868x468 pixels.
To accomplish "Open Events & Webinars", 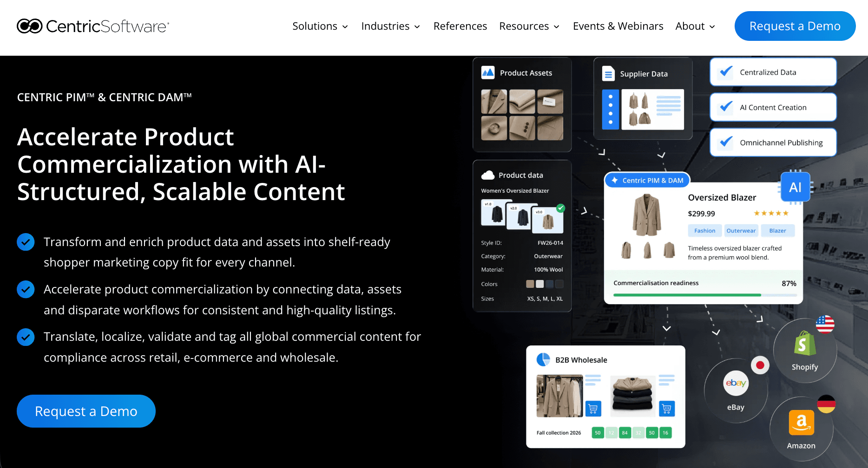I will coord(618,26).
